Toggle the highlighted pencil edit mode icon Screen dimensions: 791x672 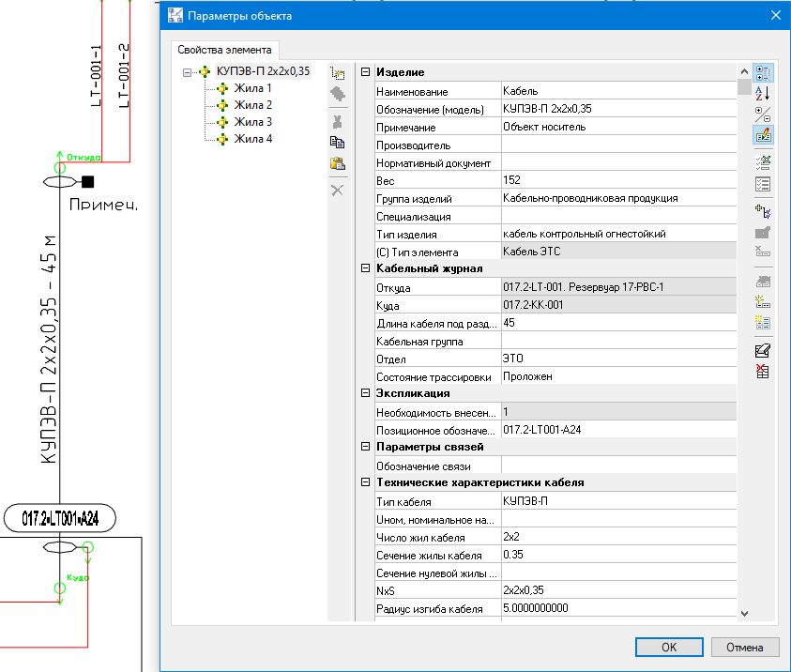(x=763, y=134)
